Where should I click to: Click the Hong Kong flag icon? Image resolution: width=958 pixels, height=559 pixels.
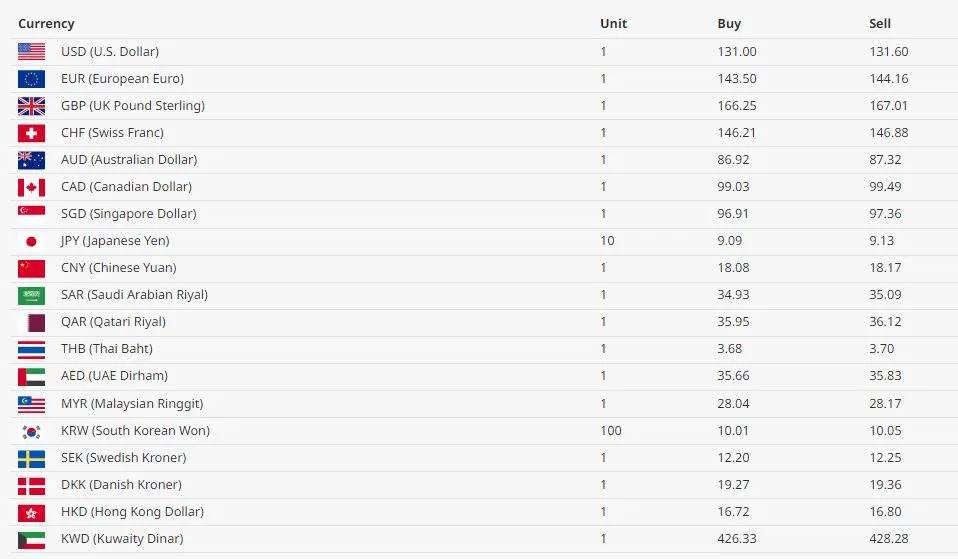tap(31, 512)
